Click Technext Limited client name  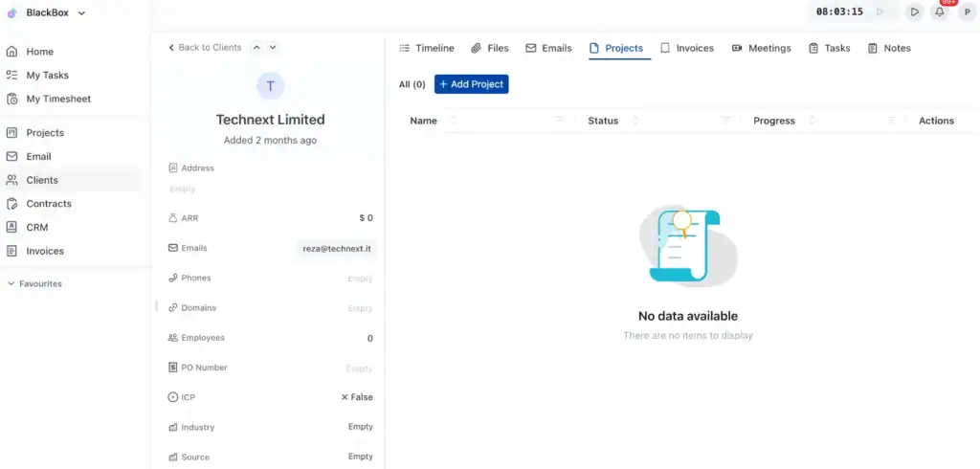pyautogui.click(x=271, y=120)
